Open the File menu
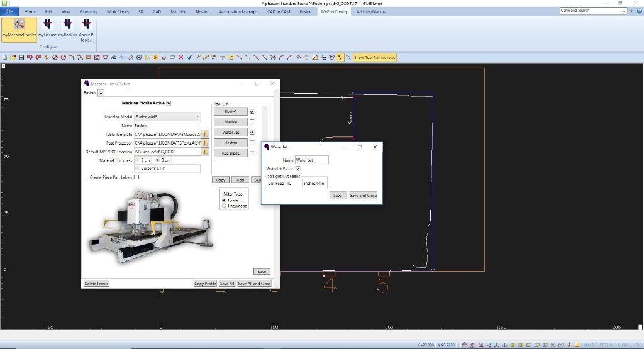644x349 pixels. click(9, 11)
